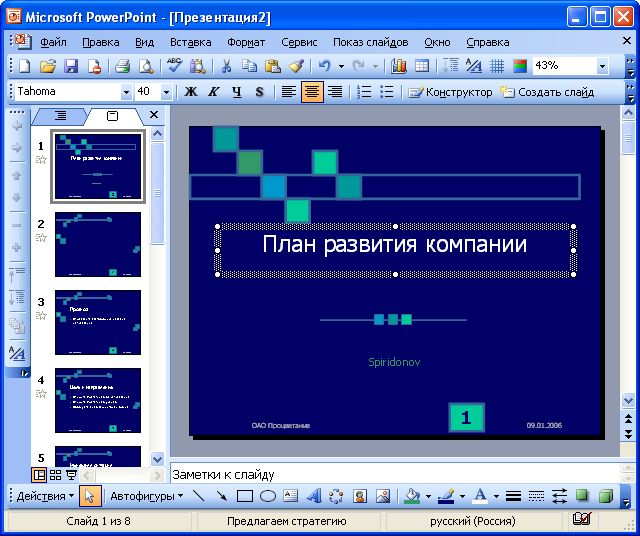The image size is (640, 536).
Task: Apply a bulleted list
Action: [387, 92]
